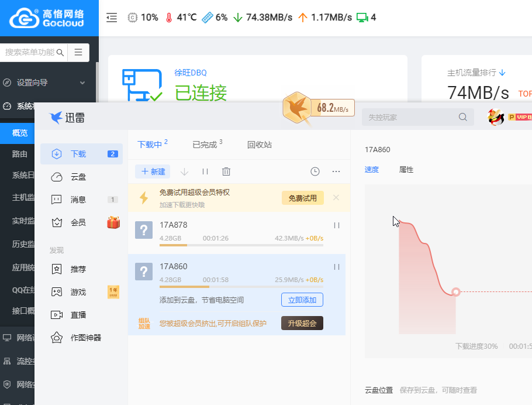
Task: Click the Xunlei 68.2MB/s speed badge
Action: pyautogui.click(x=319, y=108)
